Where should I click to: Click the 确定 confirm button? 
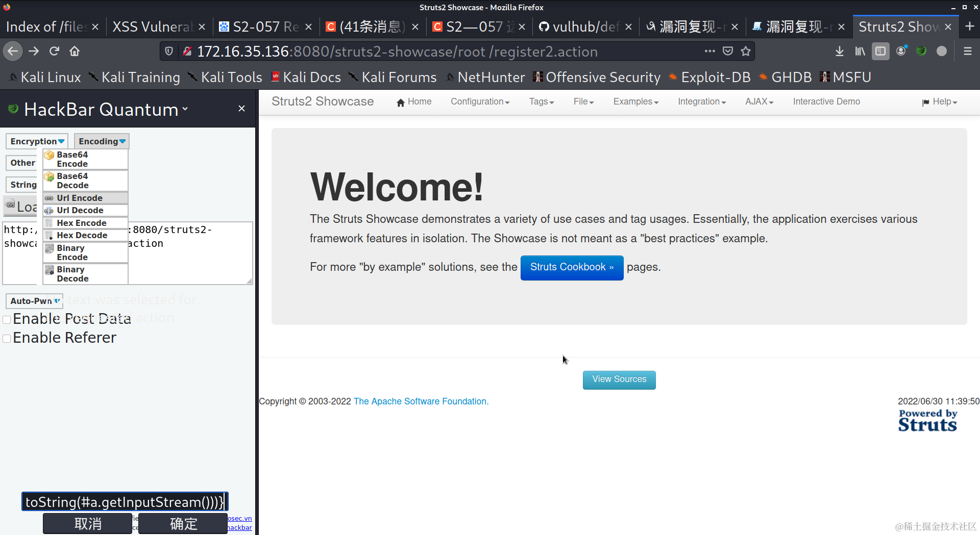pyautogui.click(x=183, y=524)
